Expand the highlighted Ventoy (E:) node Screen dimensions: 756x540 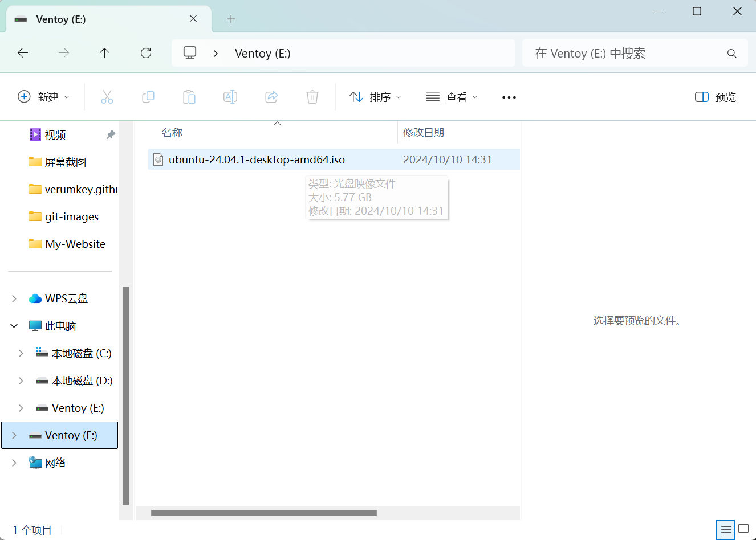(x=14, y=435)
